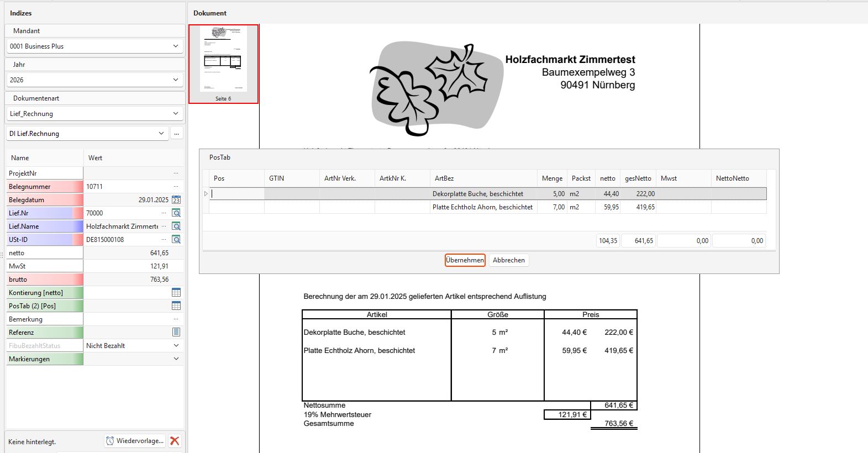Viewport: 868px width, 453px height.
Task: Expand the Dokumentenart Lief_Rechnung dropdown
Action: [95, 113]
